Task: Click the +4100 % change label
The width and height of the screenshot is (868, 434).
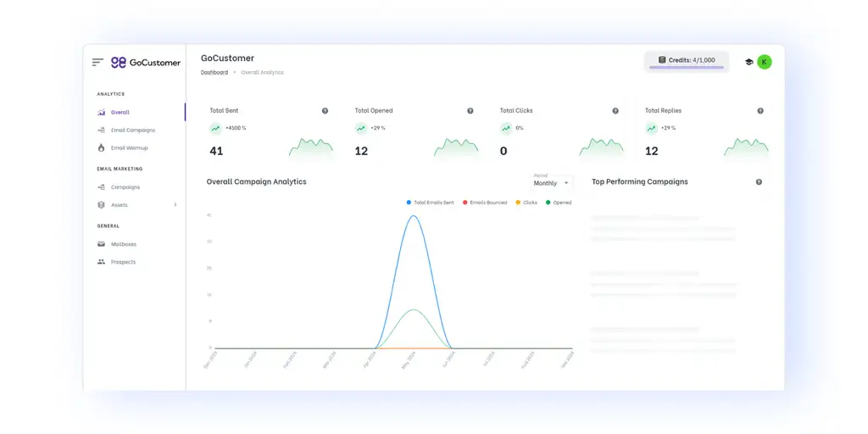Action: (236, 128)
